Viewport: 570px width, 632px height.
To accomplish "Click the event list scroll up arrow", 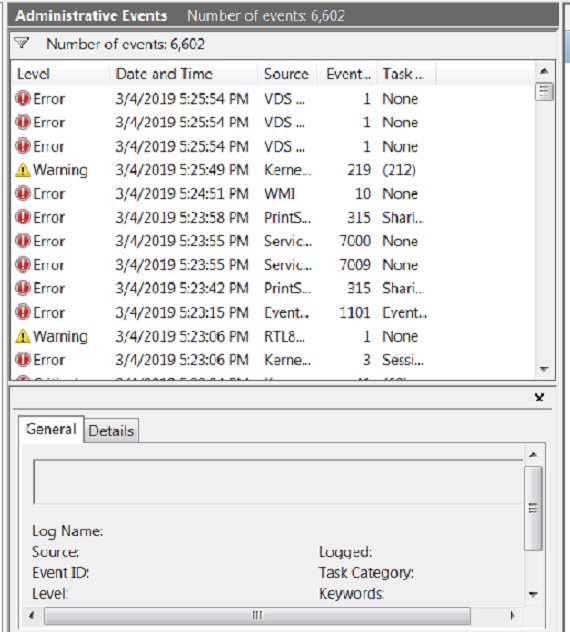I will 544,71.
